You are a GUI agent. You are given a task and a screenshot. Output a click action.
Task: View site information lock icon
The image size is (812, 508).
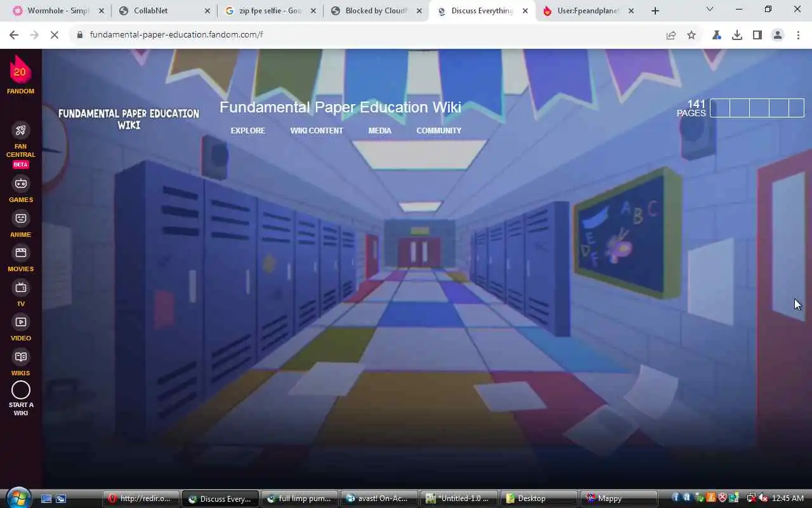79,35
